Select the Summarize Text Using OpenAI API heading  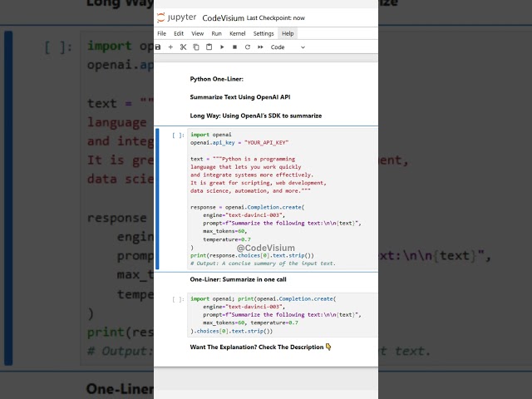click(x=240, y=97)
